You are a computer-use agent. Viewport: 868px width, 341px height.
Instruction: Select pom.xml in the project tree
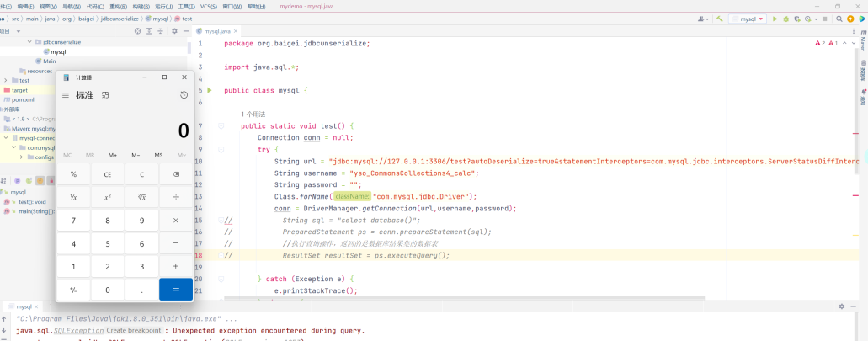pos(23,99)
